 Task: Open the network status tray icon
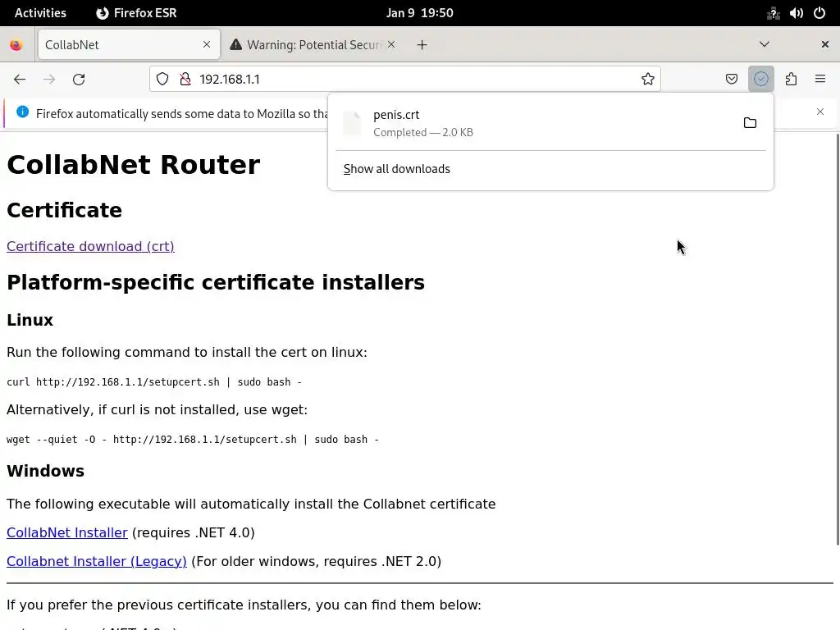click(x=773, y=13)
